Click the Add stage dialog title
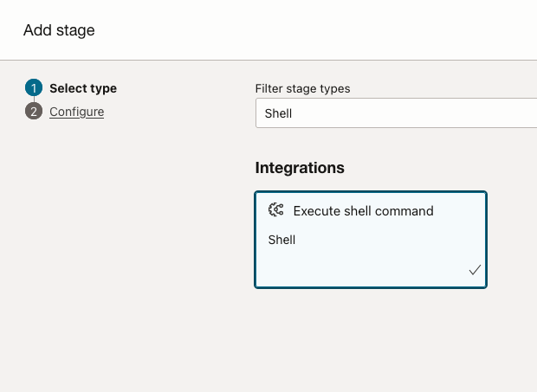Image resolution: width=537 pixels, height=392 pixels. 59,30
